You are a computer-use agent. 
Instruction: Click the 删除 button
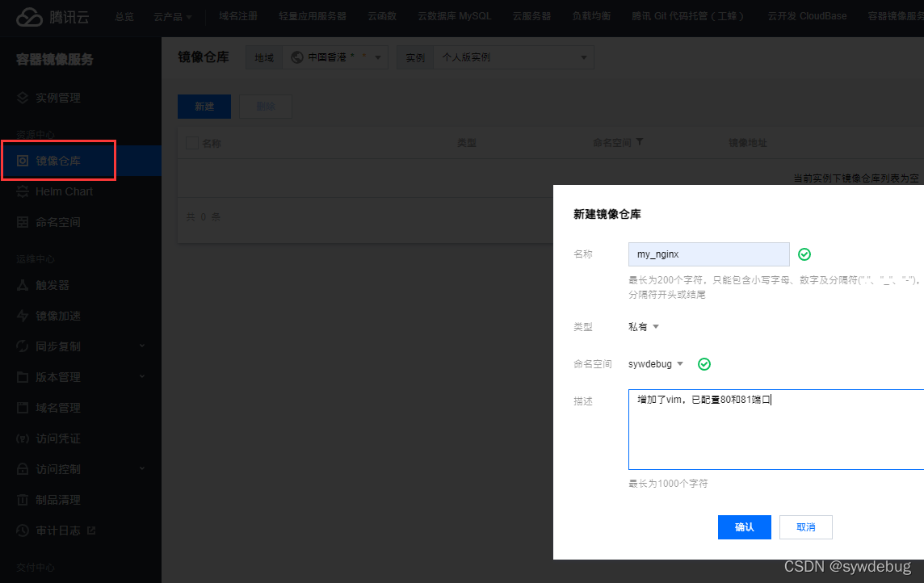[265, 107]
